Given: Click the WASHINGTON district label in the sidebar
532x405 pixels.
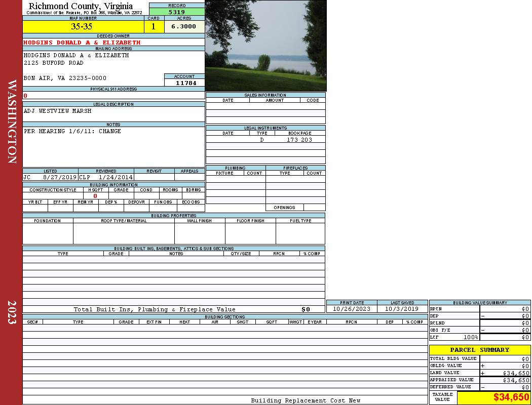Looking at the screenshot, I should (12, 121).
